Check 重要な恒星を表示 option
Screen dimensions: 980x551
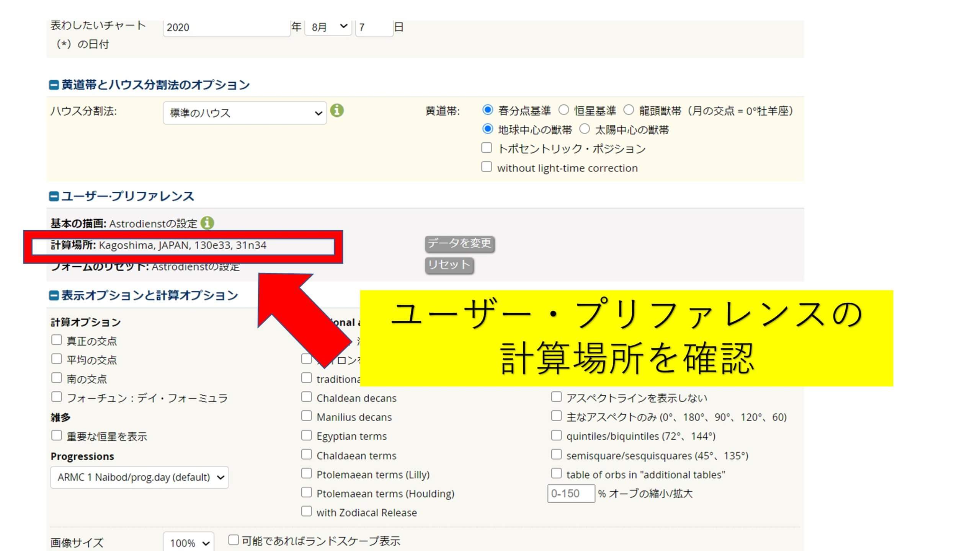click(x=57, y=435)
